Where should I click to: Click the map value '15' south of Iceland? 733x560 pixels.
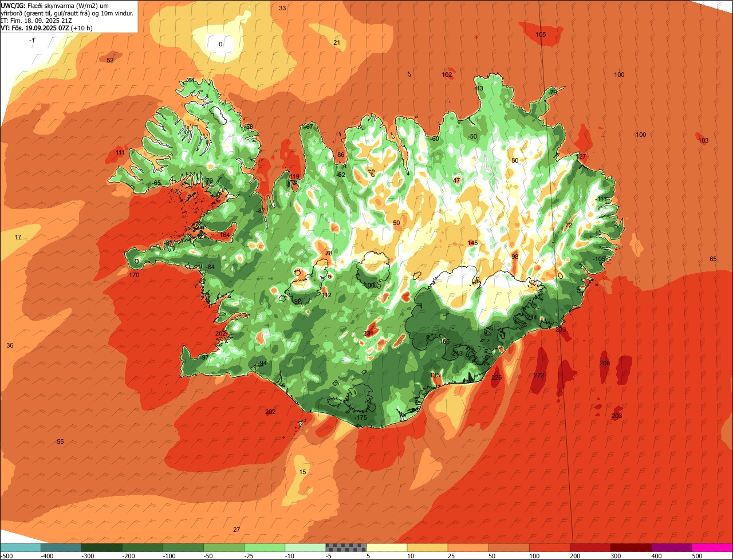coord(303,472)
